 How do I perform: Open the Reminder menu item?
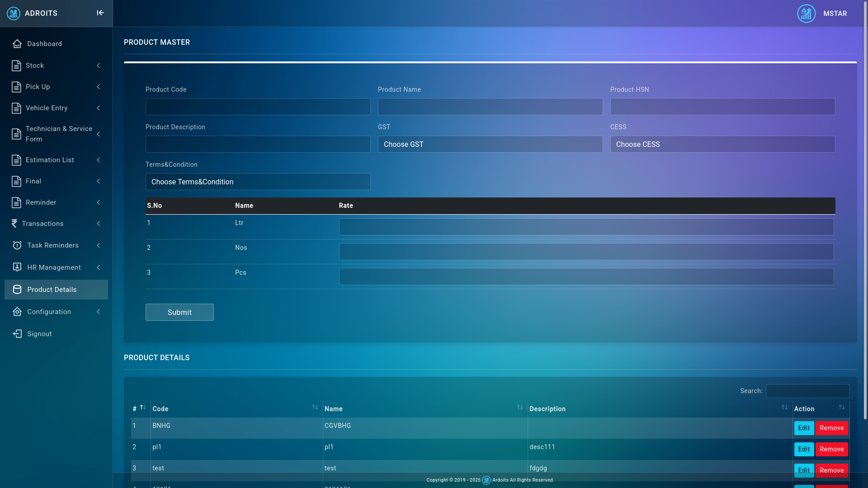[x=41, y=202]
